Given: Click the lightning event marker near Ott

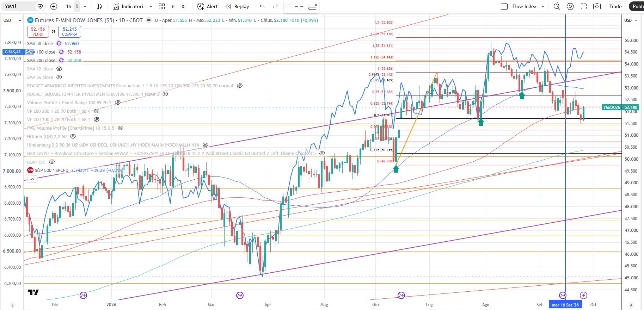Looking at the screenshot, I should point(584,295).
